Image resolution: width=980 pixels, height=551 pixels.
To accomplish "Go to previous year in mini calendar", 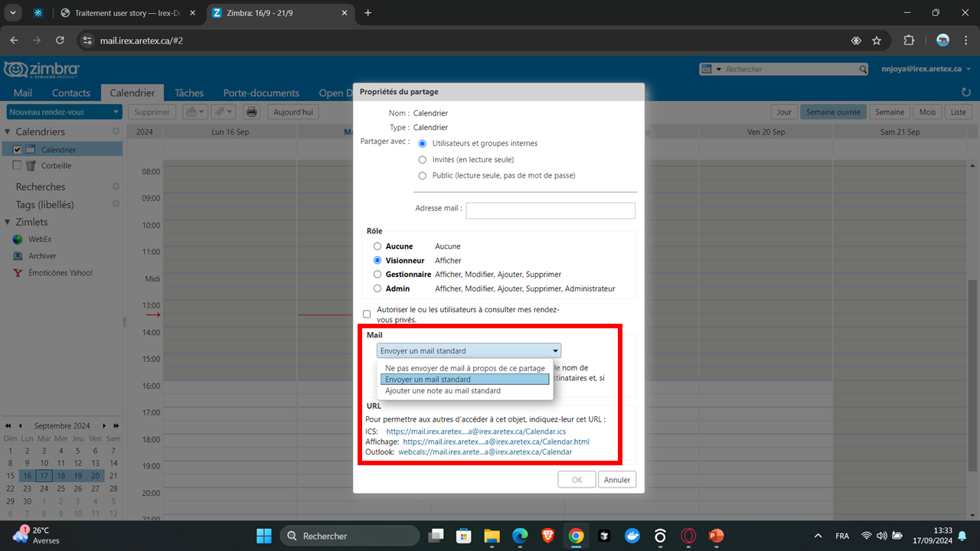I will click(8, 425).
